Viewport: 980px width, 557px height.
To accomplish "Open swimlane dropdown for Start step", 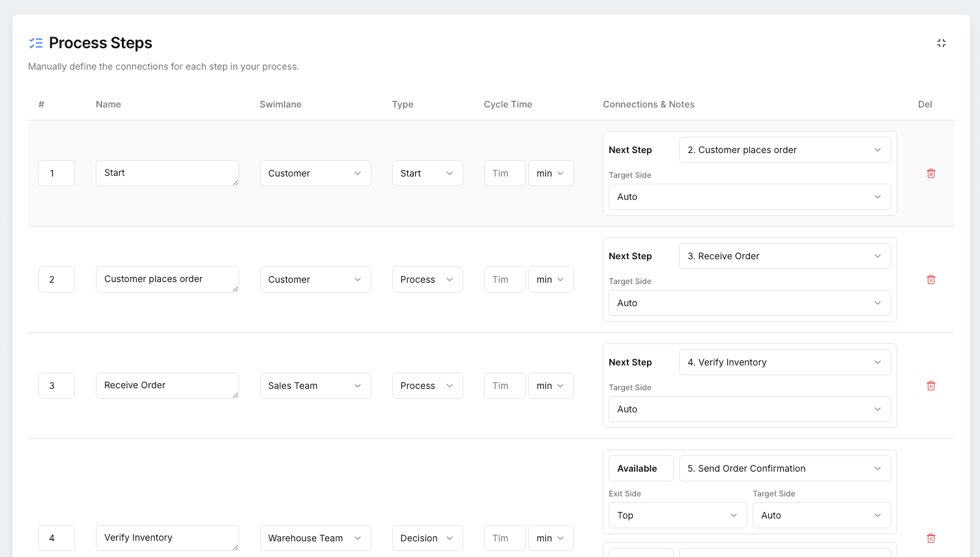I will coord(315,173).
